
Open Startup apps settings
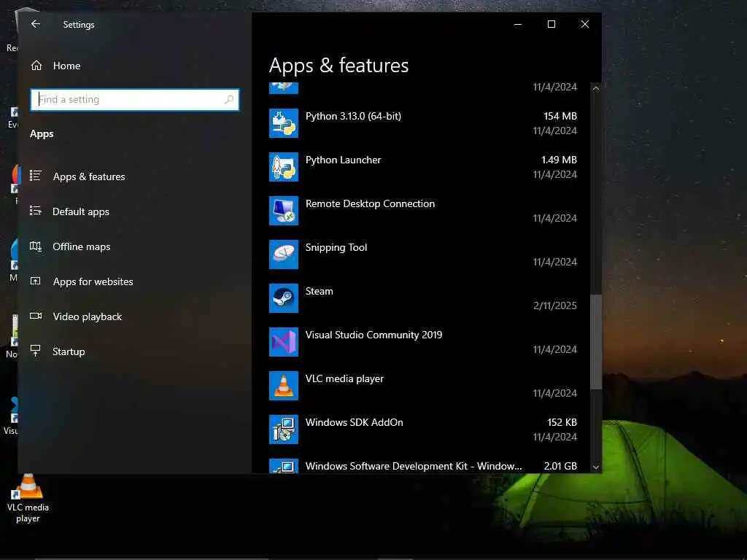[x=69, y=352]
